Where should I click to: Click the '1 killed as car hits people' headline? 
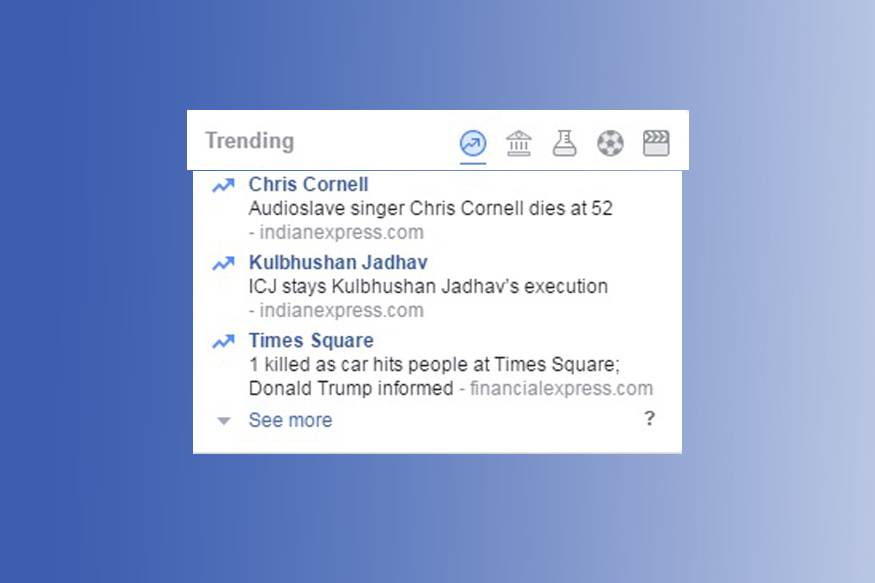[x=434, y=365]
